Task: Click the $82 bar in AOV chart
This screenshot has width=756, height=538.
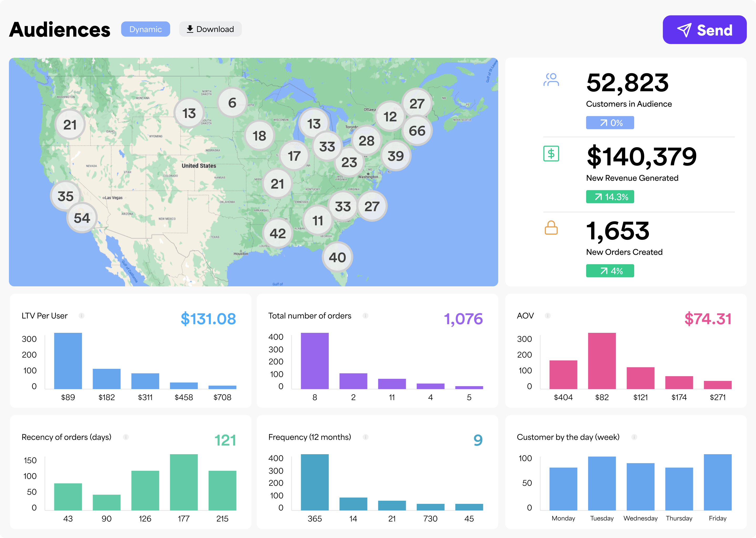Action: [x=602, y=361]
